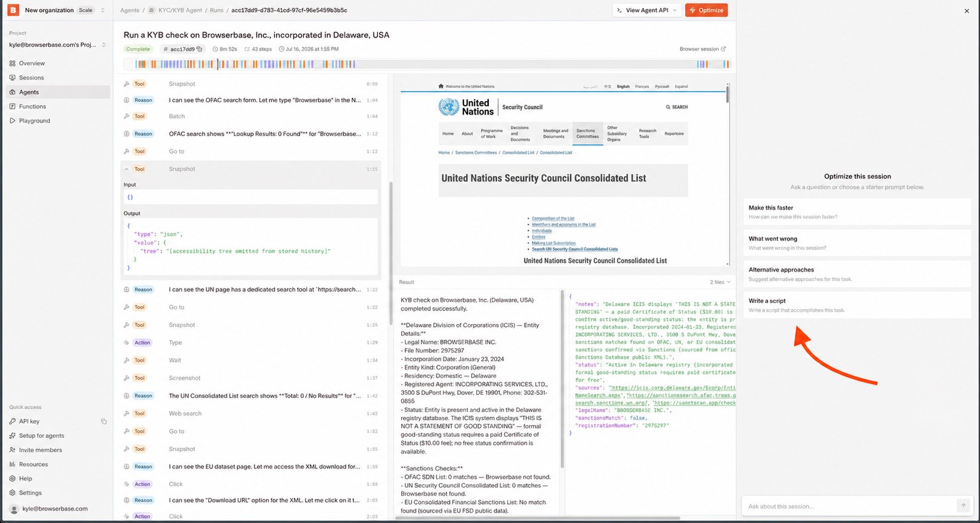Open the organization switcher chevrons
Image resolution: width=980 pixels, height=523 pixels.
(103, 10)
